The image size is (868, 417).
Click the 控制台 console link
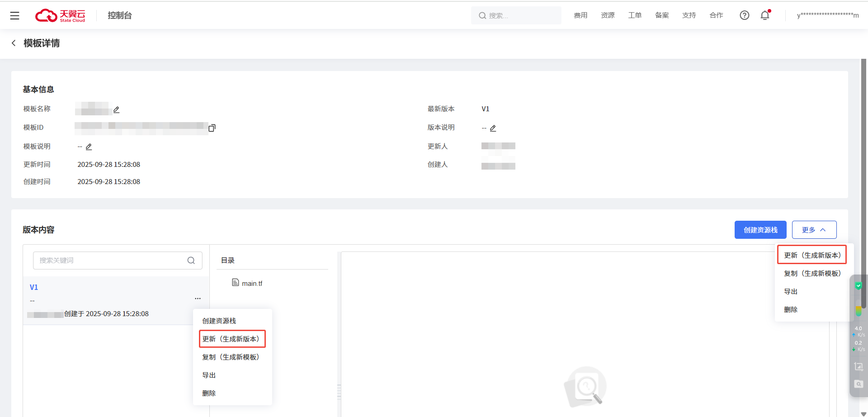point(120,15)
